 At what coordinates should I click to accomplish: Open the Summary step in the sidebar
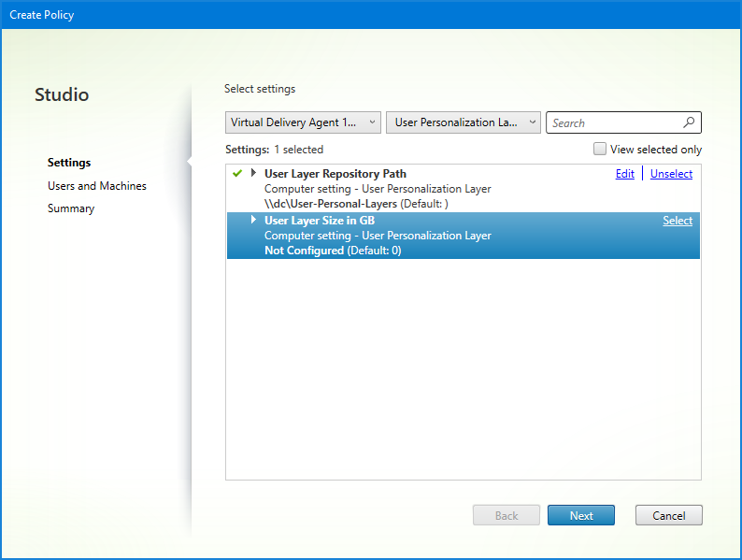pos(71,208)
